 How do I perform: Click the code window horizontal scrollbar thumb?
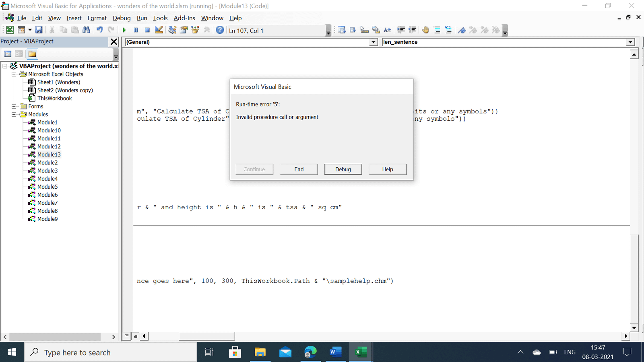tap(206, 336)
